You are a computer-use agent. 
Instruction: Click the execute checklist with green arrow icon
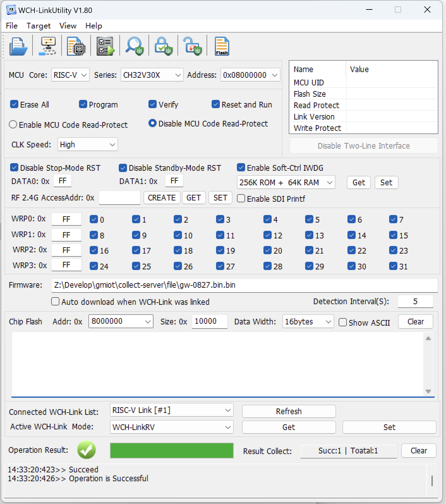[x=105, y=46]
